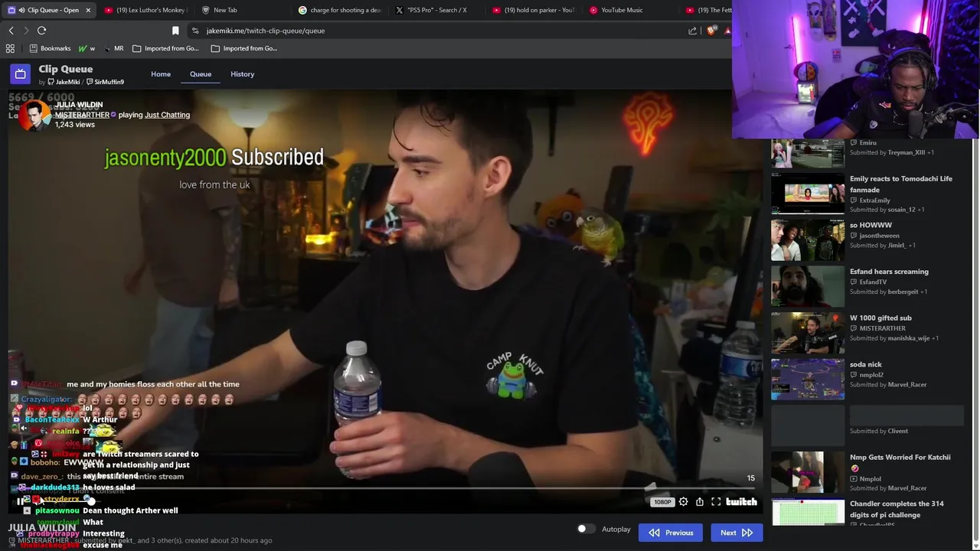Click the share icon in the address bar
The height and width of the screenshot is (551, 980).
coord(692,31)
